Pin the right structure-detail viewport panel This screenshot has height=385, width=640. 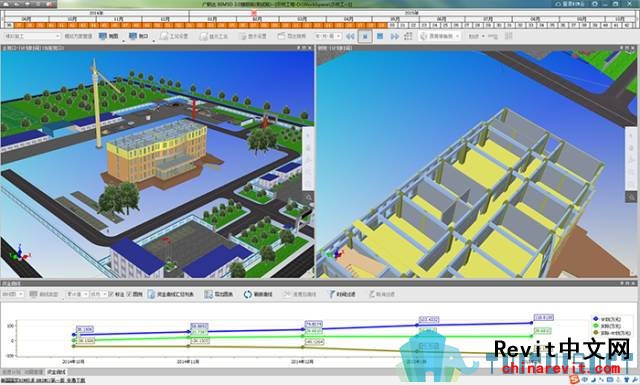click(622, 48)
